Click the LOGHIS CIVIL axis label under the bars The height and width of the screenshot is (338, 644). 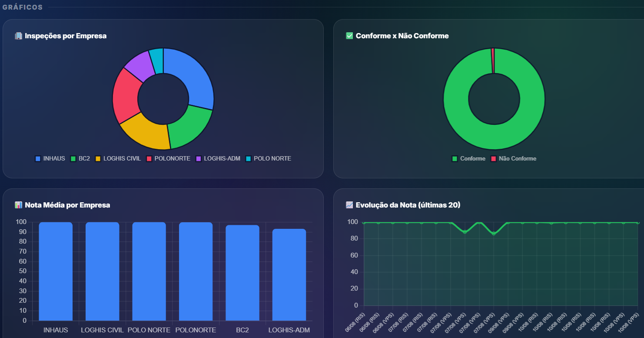102,330
